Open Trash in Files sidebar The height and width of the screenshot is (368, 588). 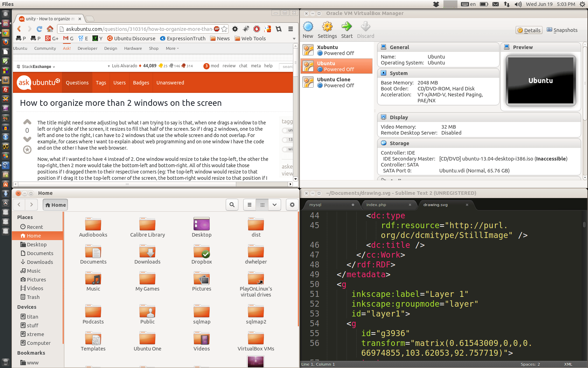tap(37, 297)
